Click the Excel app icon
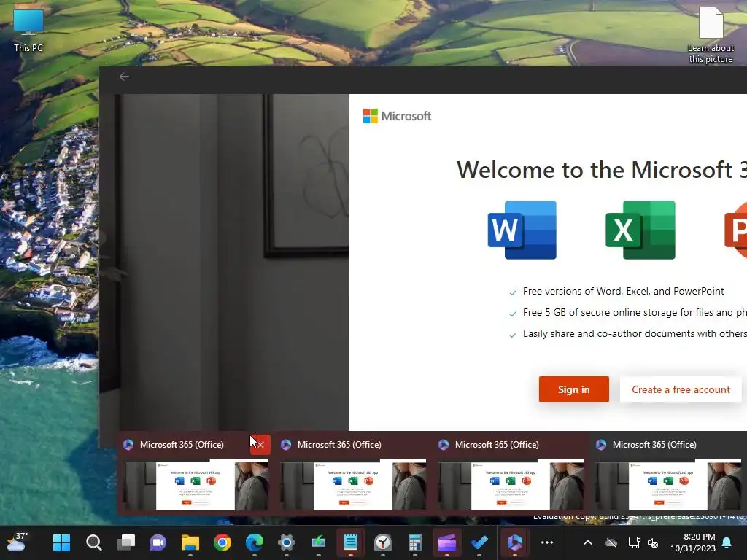This screenshot has width=747, height=560. [x=640, y=230]
